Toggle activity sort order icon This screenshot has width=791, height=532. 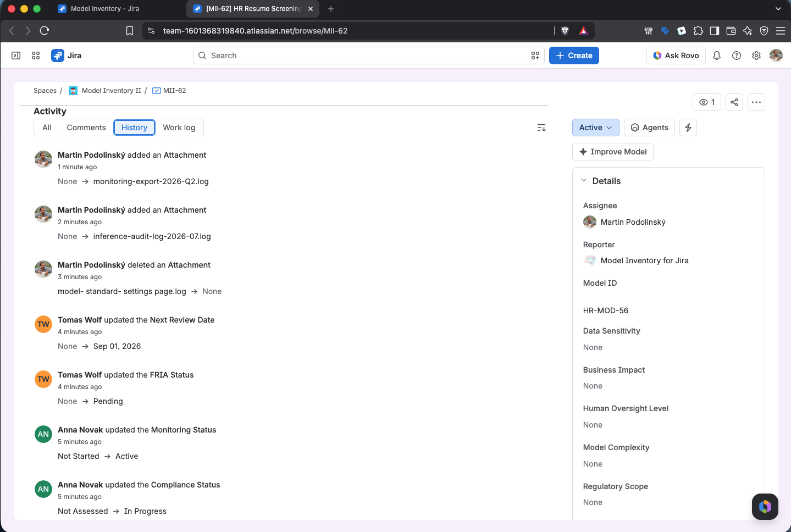(541, 128)
